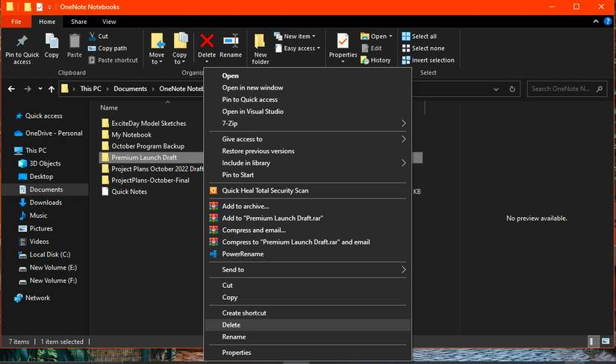Click Select all in ribbon
Screen dimensions: 616x364
pos(418,37)
